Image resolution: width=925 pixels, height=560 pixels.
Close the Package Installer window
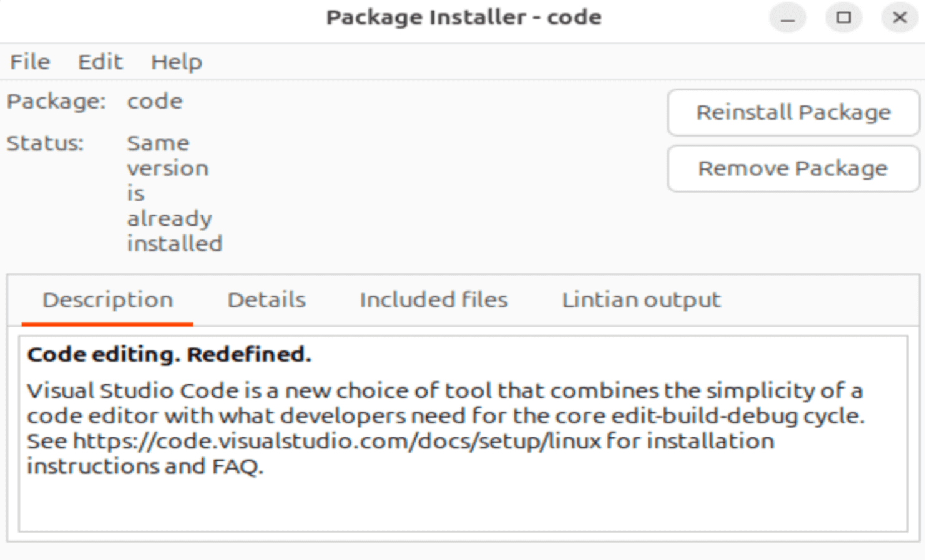click(x=899, y=18)
